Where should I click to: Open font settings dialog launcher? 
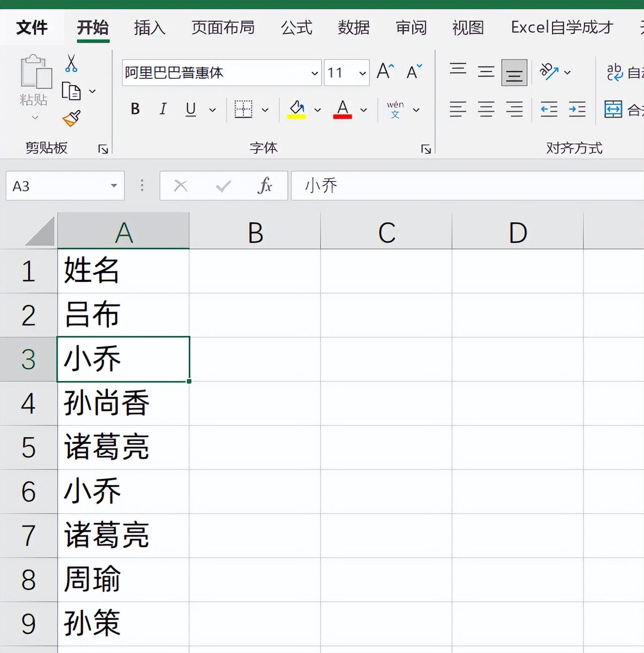(x=426, y=149)
